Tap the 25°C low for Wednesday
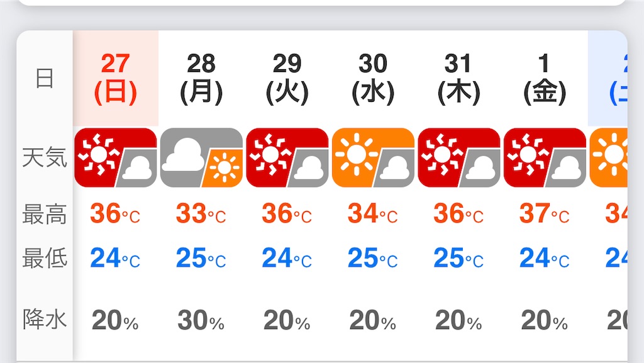The height and width of the screenshot is (363, 644). point(373,258)
